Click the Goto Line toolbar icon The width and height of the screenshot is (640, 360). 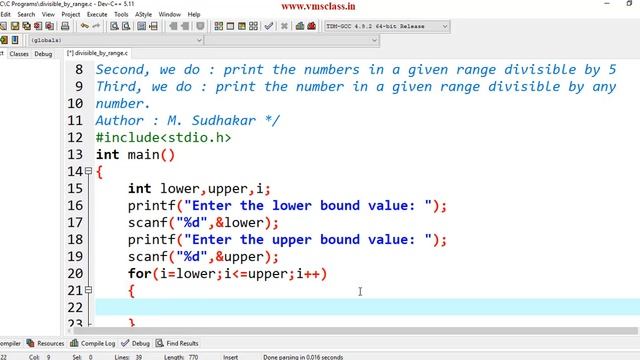pyautogui.click(x=153, y=26)
